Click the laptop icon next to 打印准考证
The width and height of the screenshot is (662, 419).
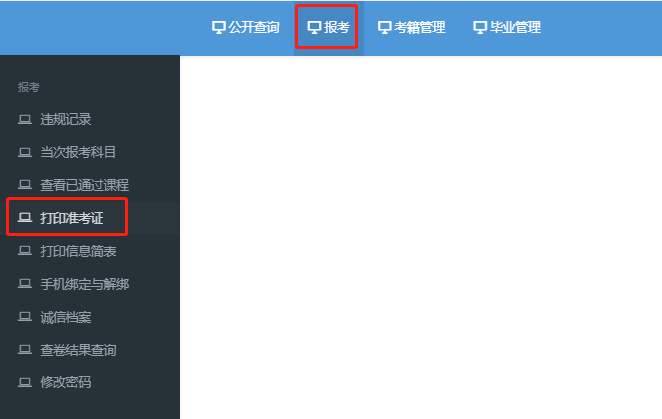point(25,218)
